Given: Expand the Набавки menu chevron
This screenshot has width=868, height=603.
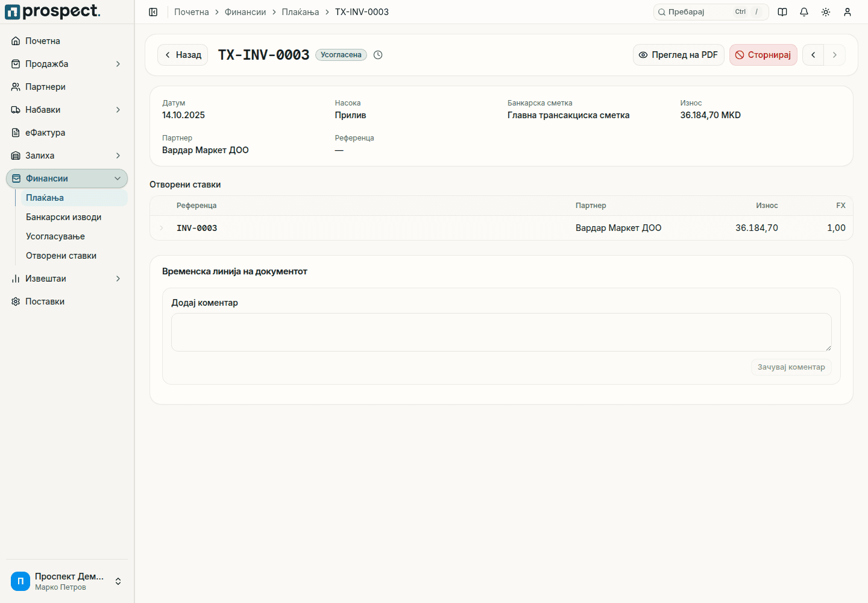Looking at the screenshot, I should coord(118,110).
